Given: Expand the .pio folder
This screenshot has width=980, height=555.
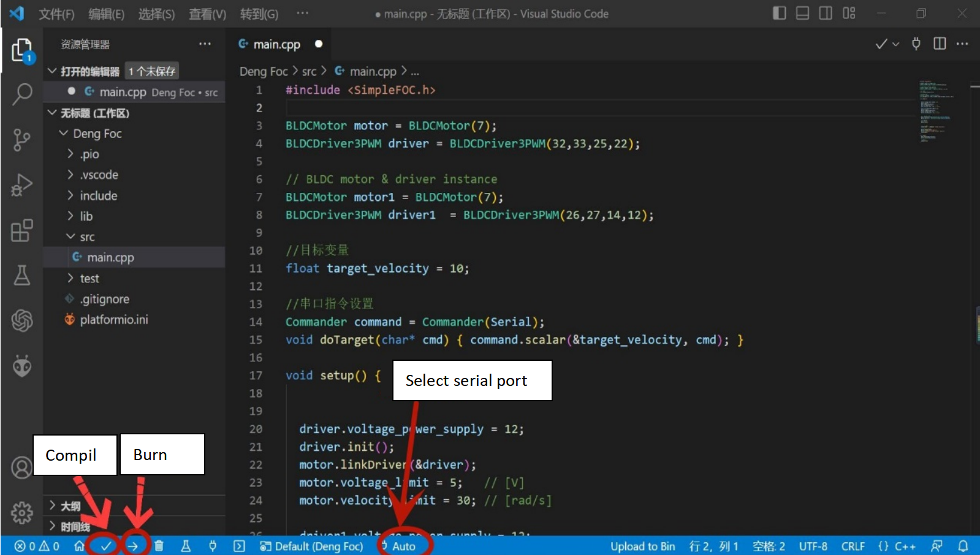Looking at the screenshot, I should tap(89, 154).
